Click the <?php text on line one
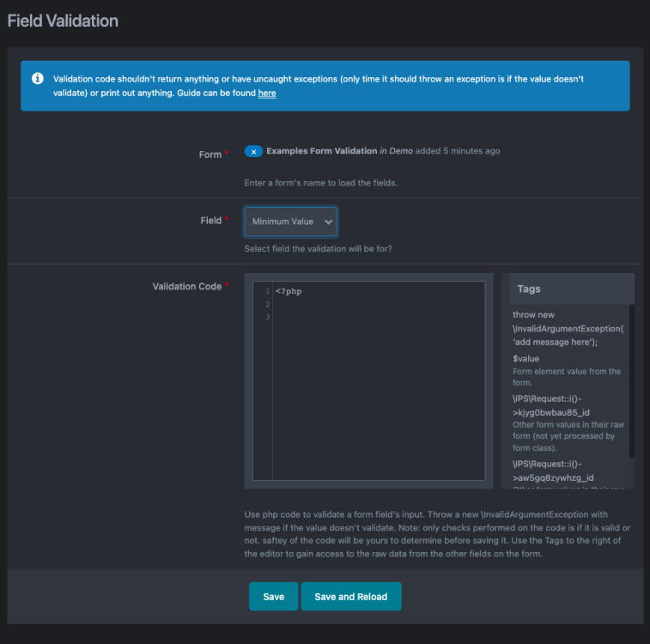The height and width of the screenshot is (644, 650). pos(289,291)
